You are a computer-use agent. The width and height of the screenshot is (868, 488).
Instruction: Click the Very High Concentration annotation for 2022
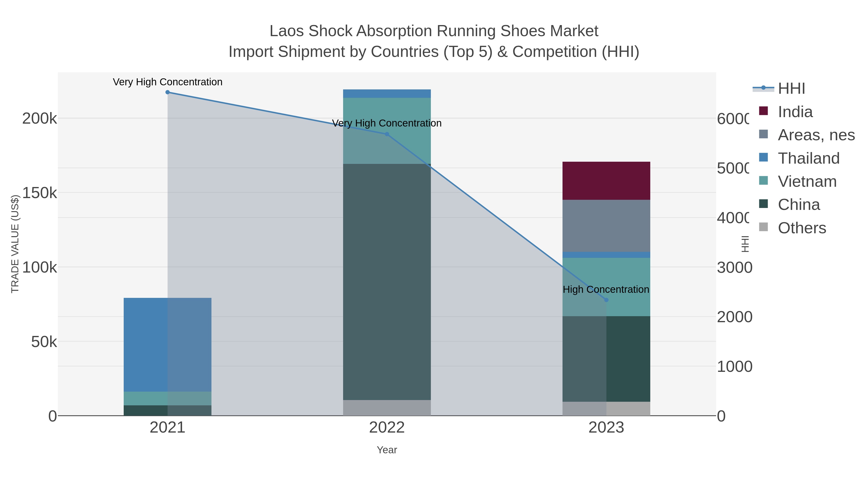[x=387, y=123]
